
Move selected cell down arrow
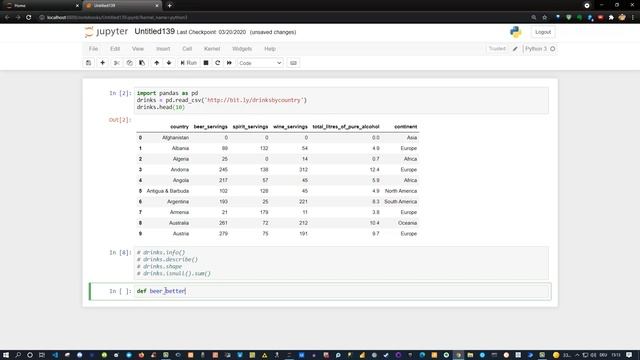169,63
